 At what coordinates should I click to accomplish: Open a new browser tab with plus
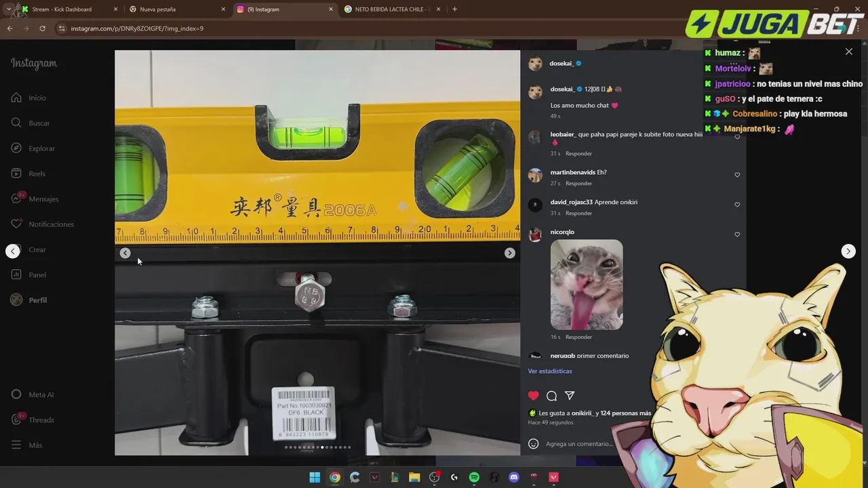pos(454,9)
